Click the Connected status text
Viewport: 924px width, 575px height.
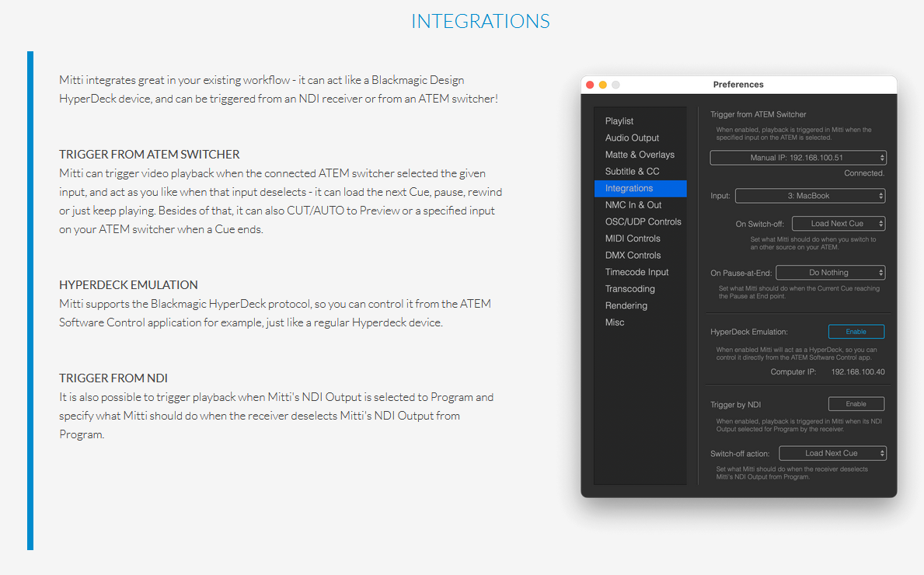pyautogui.click(x=864, y=173)
